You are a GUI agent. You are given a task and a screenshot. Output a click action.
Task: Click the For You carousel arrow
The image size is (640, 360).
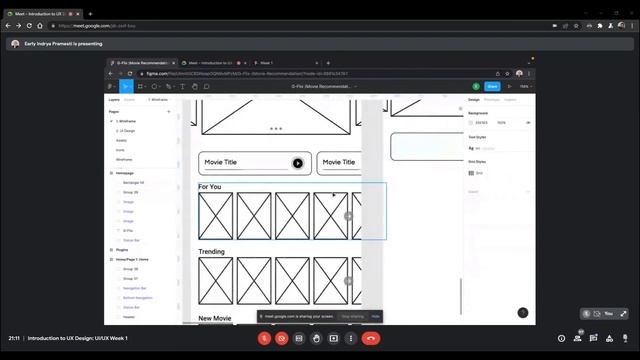(348, 216)
